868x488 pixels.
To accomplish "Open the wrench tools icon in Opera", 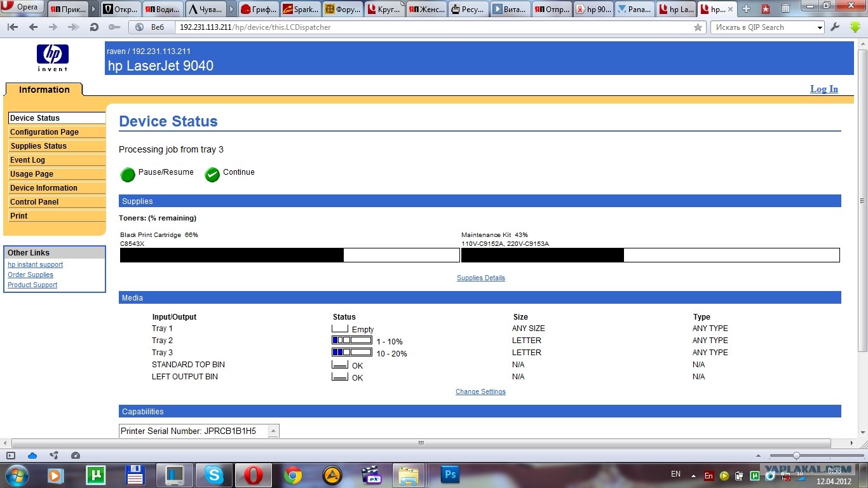I will (835, 27).
